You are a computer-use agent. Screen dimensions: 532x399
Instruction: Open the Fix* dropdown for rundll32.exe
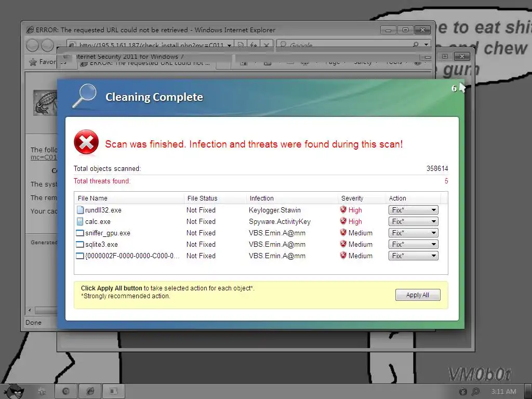413,210
